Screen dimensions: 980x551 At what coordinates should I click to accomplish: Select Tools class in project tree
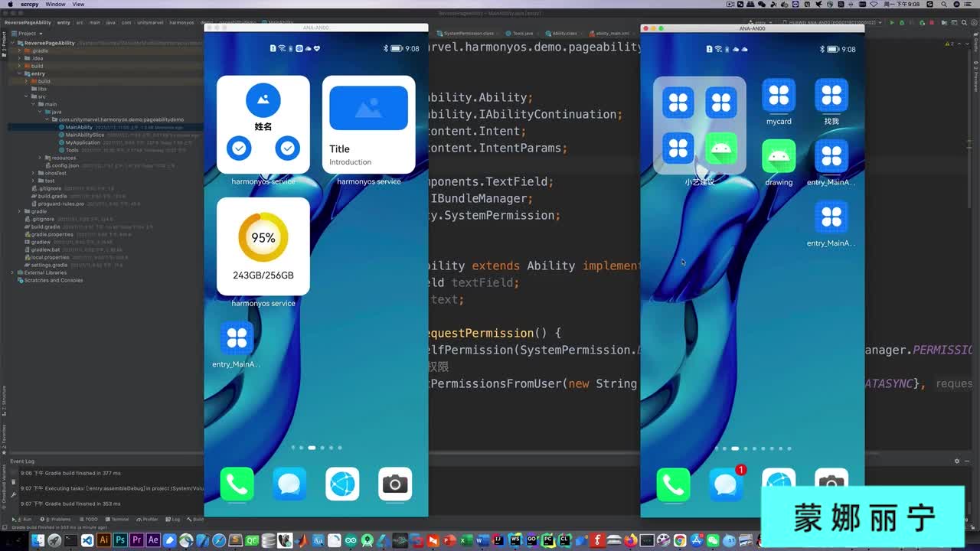pos(72,150)
